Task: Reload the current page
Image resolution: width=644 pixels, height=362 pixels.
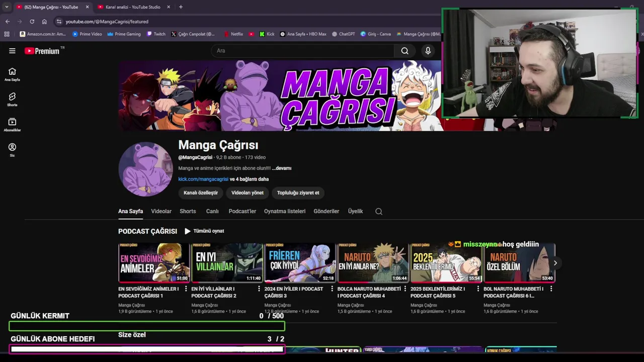Action: click(32, 22)
